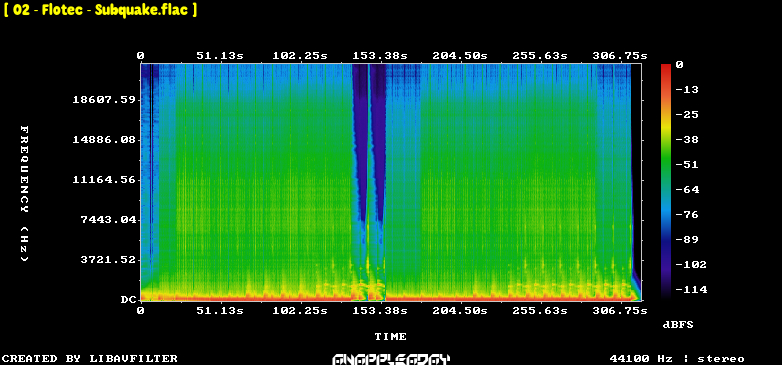Image resolution: width=782 pixels, height=365 pixels.
Task: Click the 204.50s label on bottom time axis
Action: [460, 311]
